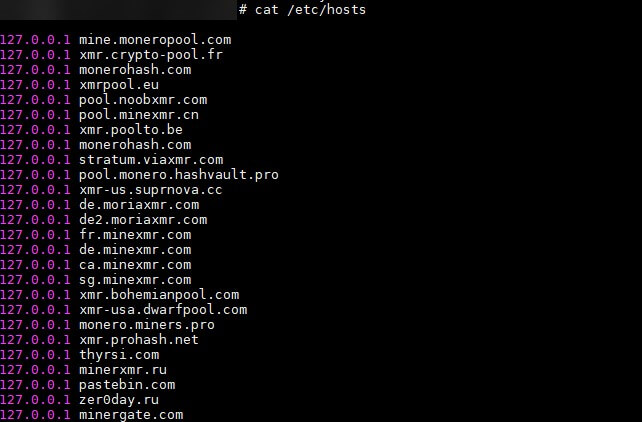
Task: Click sg.minexmr.com in the list
Action: 135,280
